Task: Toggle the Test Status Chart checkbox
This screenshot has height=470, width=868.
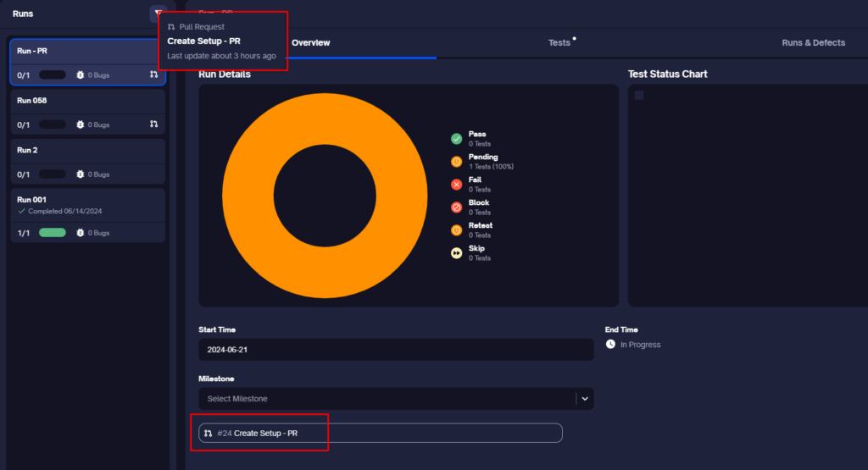Action: (639, 96)
